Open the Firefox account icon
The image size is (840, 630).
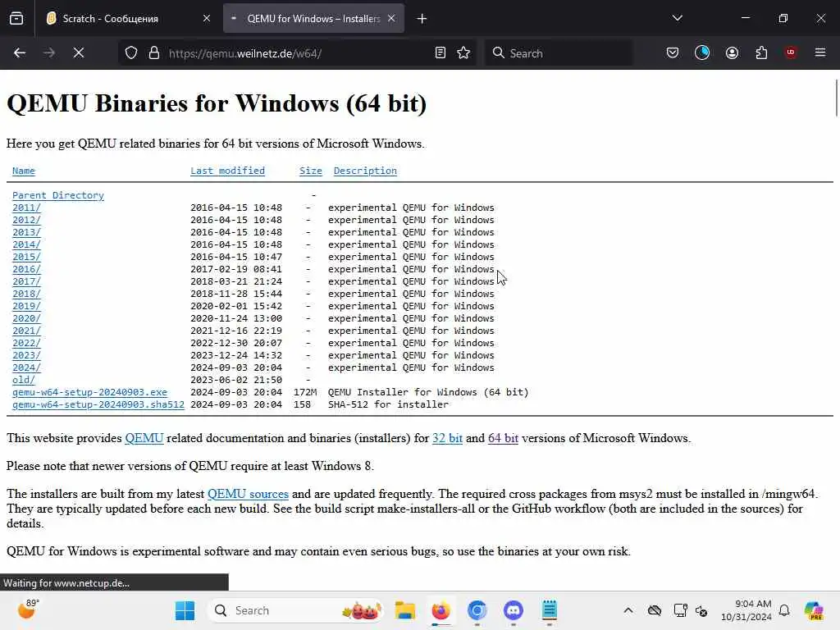732,52
